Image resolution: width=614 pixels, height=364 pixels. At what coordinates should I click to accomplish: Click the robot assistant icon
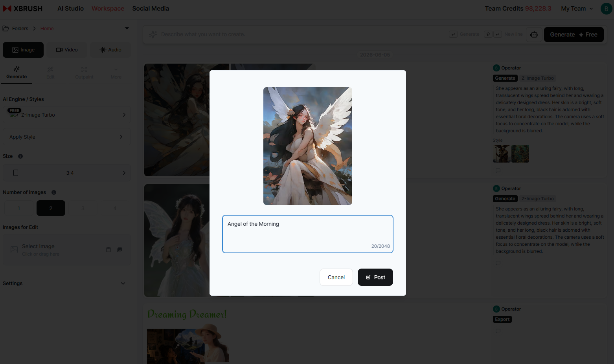(534, 35)
